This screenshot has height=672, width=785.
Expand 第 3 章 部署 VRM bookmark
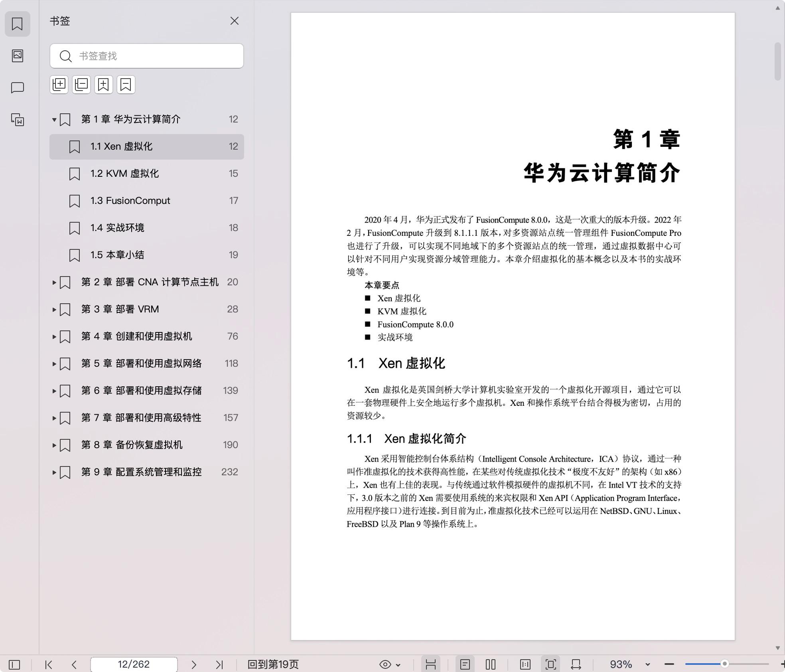coord(54,309)
